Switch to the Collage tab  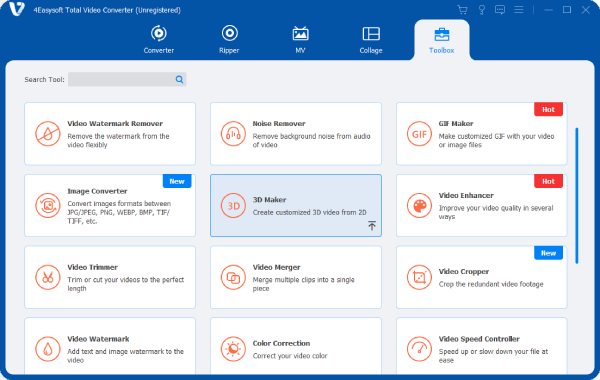point(371,39)
